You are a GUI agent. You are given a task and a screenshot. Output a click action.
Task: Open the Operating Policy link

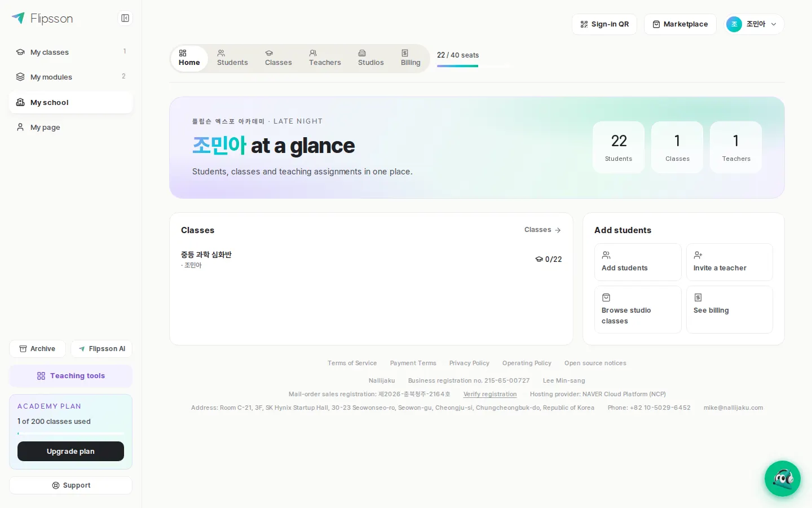(x=527, y=363)
